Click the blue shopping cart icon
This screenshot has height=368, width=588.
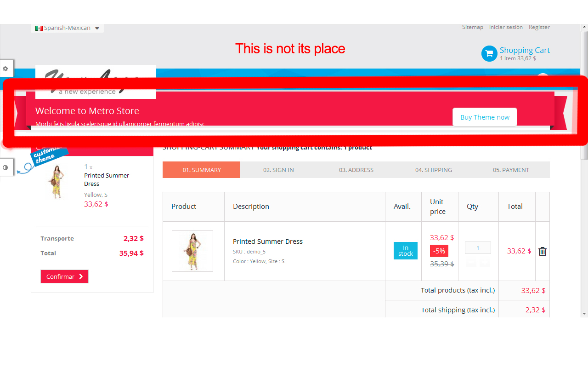[x=489, y=53]
